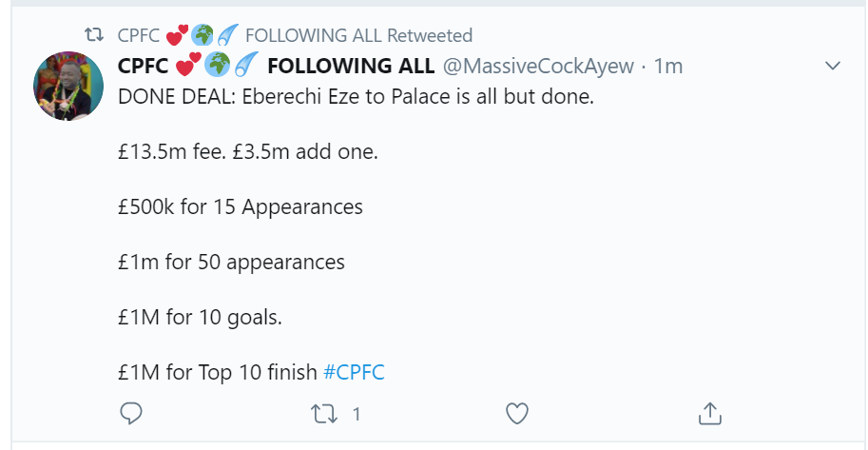Click the "£13.5m fee. £3.5m add one." line
Screen dimensions: 868x450
click(x=247, y=151)
